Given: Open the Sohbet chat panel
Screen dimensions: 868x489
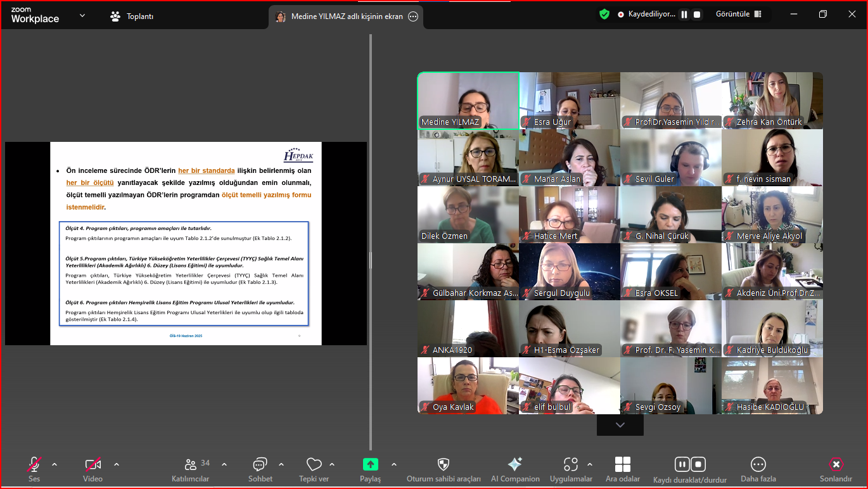Looking at the screenshot, I should (x=260, y=465).
